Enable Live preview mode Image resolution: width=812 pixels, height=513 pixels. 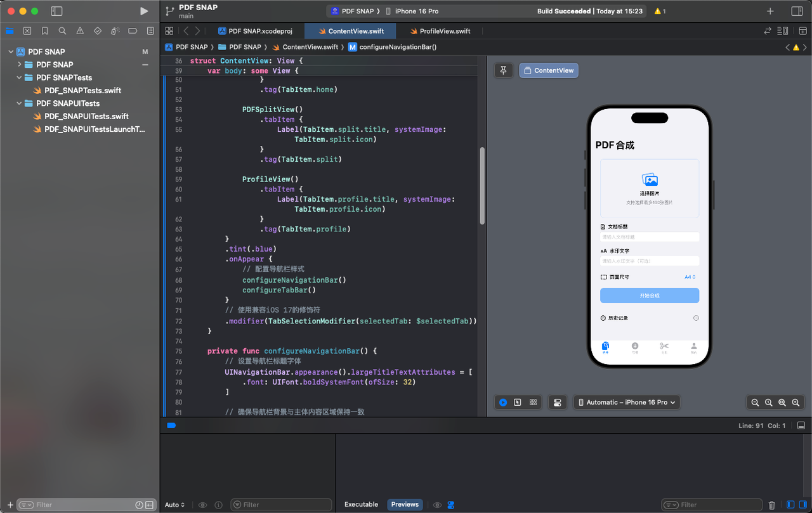coord(503,402)
